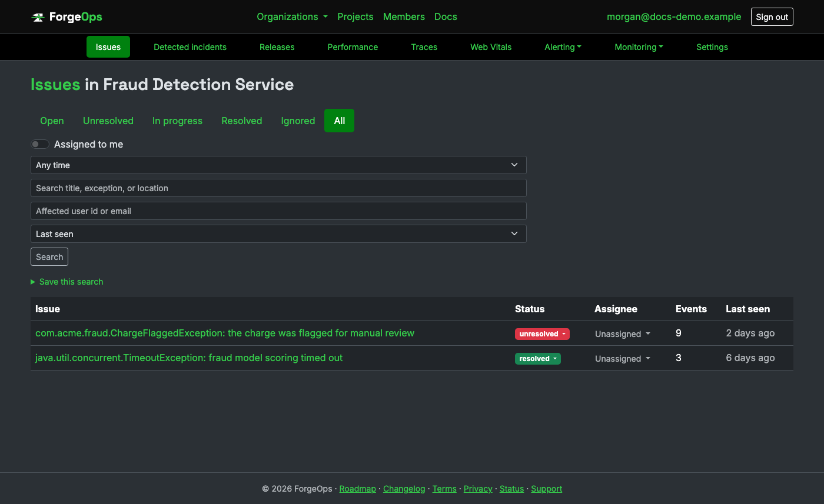Click the Issues heading link
This screenshot has width=824, height=504.
pos(55,84)
